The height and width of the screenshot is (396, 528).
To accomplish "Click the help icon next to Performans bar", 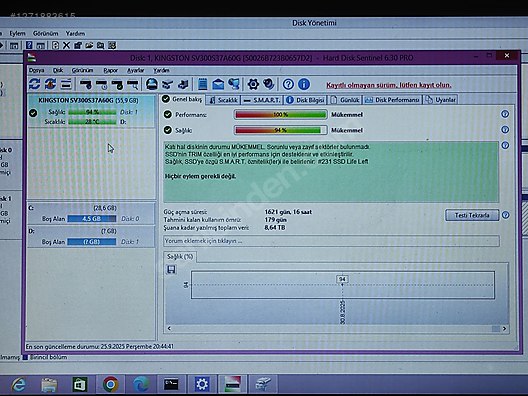I will coord(505,114).
